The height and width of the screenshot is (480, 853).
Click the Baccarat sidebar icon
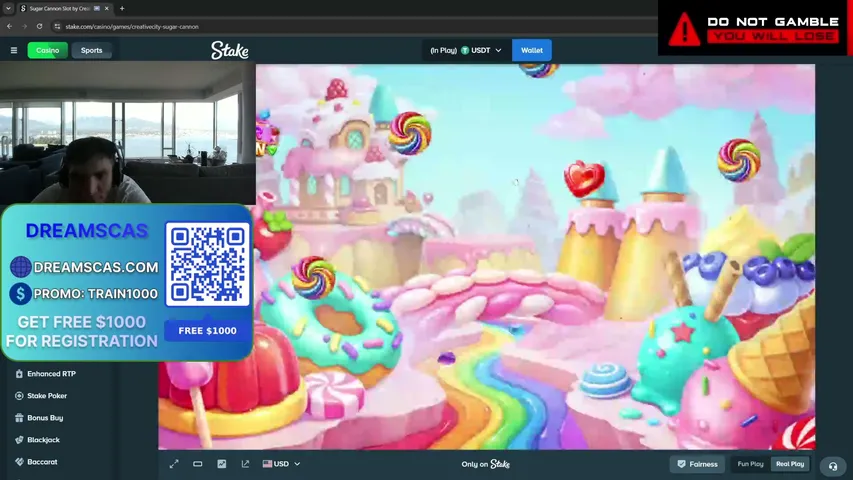click(19, 462)
